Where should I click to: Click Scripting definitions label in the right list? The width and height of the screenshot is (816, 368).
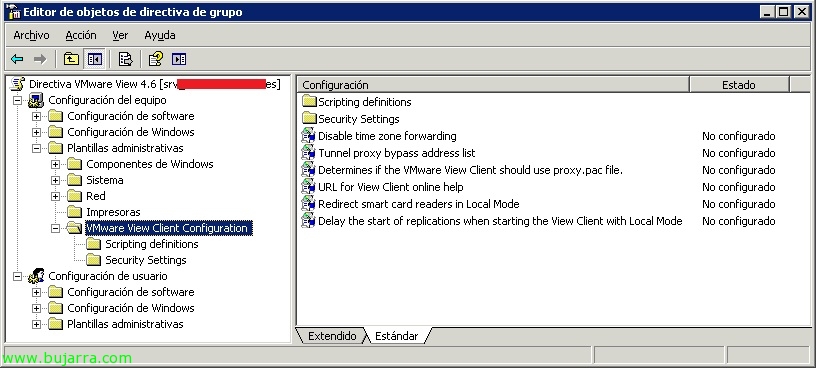pos(365,102)
